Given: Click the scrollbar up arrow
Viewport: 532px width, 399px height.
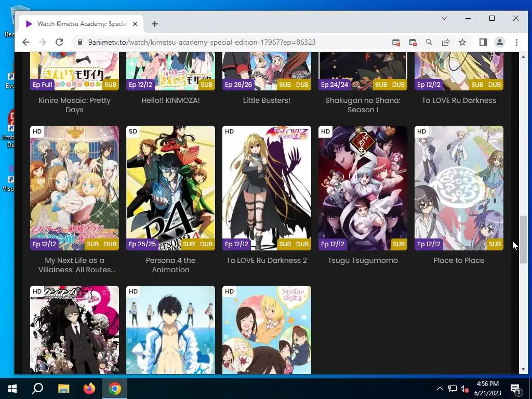Looking at the screenshot, I should pyautogui.click(x=523, y=57).
